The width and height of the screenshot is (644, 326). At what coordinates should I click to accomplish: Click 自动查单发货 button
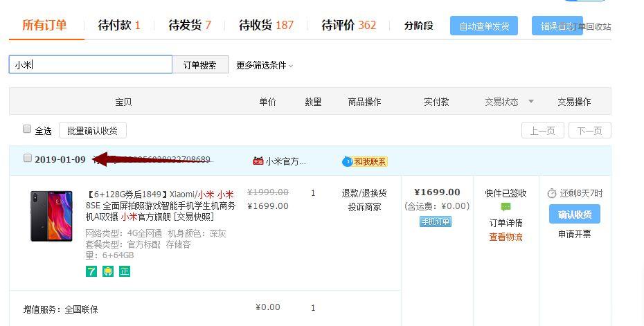click(484, 26)
